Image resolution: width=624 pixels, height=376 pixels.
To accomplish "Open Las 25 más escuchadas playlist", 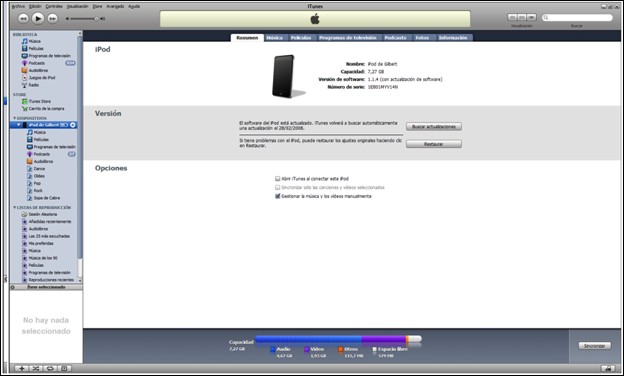I will pyautogui.click(x=46, y=236).
